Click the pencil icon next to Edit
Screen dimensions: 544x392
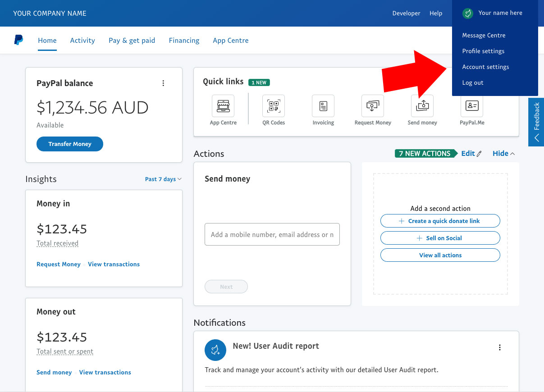click(x=479, y=154)
